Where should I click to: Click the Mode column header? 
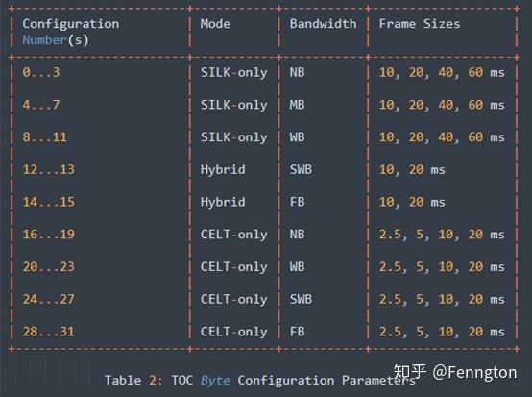click(x=215, y=24)
